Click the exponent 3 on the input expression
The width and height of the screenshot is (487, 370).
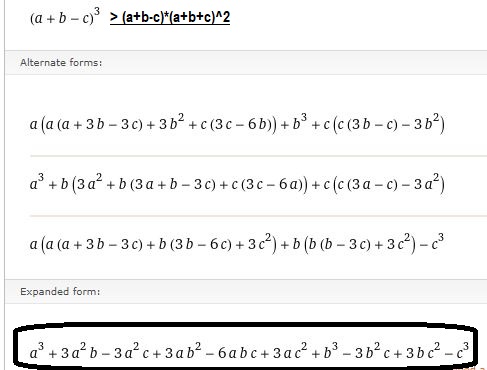coord(97,11)
